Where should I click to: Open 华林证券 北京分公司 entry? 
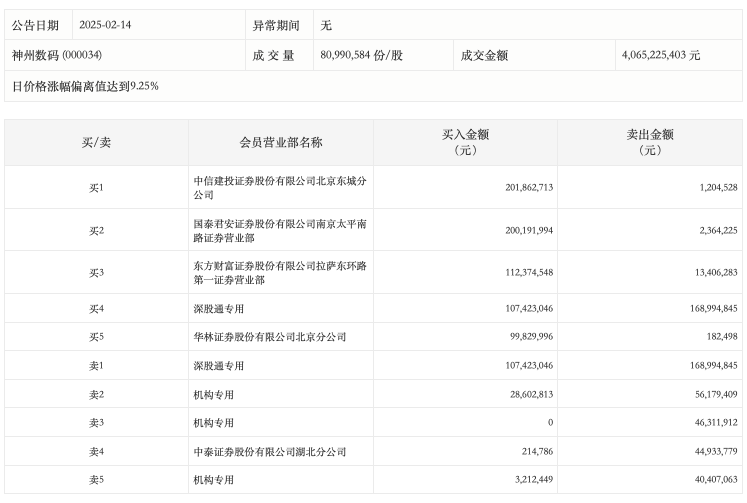pos(270,337)
